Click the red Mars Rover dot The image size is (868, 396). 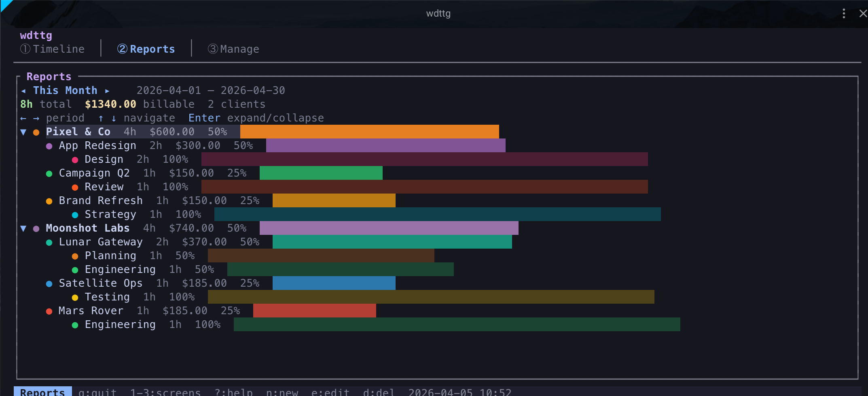(x=49, y=311)
